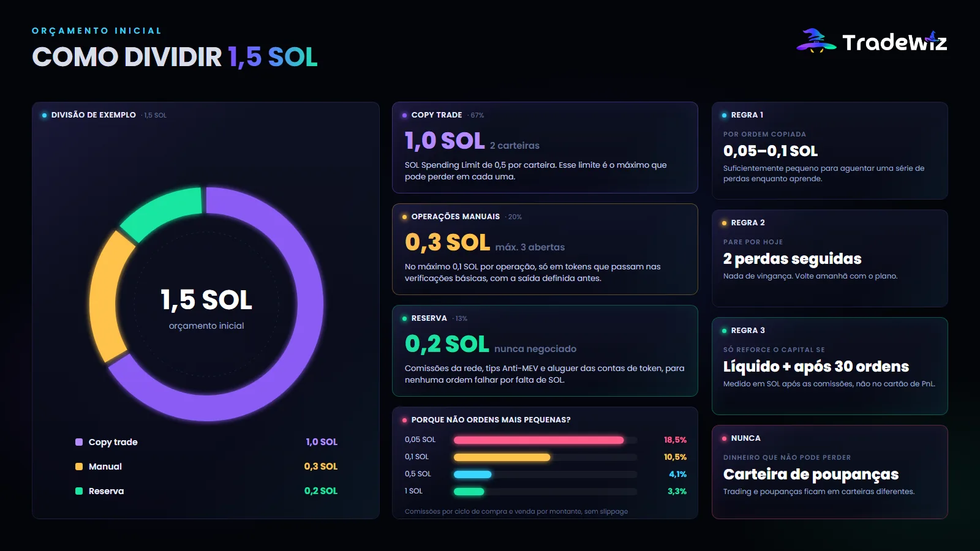Click "0,3 SOL" in the Manual legend row
Viewport: 980px width, 551px height.
click(321, 467)
